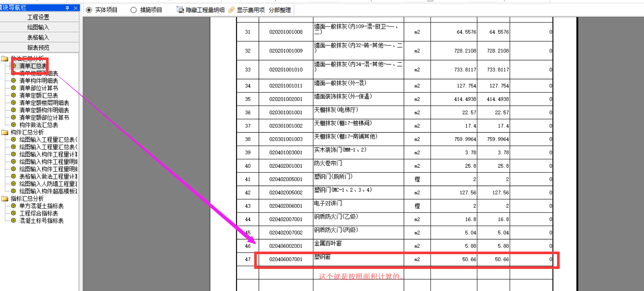Open the 表格输入 module

[x=39, y=37]
